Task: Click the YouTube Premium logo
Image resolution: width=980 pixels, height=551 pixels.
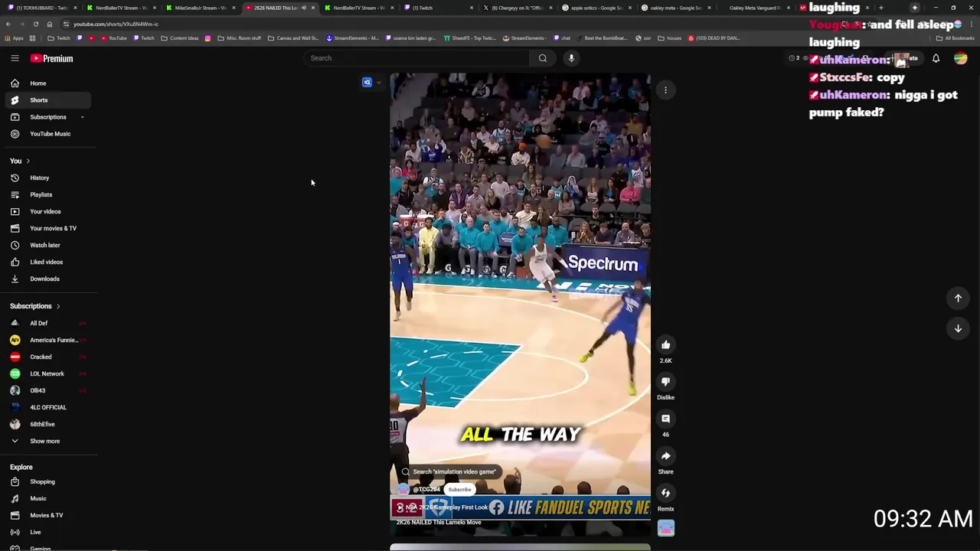Action: click(x=51, y=58)
